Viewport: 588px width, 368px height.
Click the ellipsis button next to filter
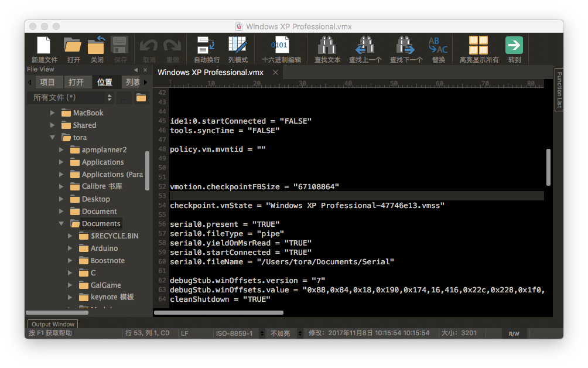124,98
